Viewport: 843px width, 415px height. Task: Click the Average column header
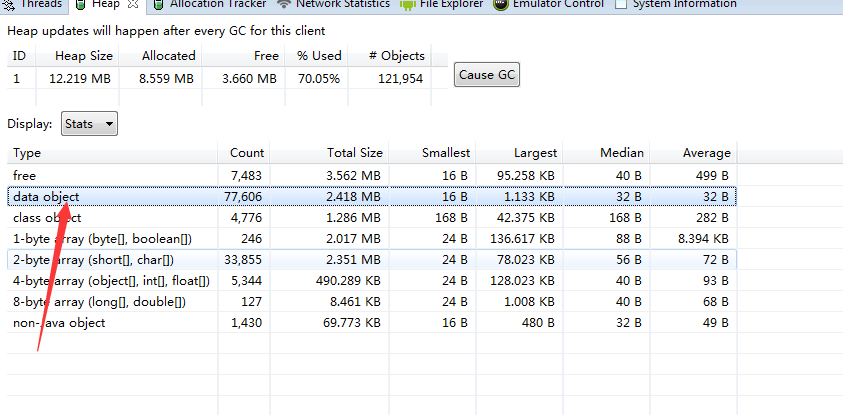pos(706,153)
